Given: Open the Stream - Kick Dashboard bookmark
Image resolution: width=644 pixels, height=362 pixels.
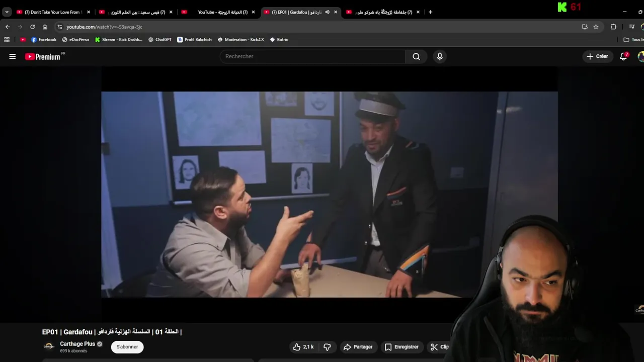Looking at the screenshot, I should tap(119, 40).
